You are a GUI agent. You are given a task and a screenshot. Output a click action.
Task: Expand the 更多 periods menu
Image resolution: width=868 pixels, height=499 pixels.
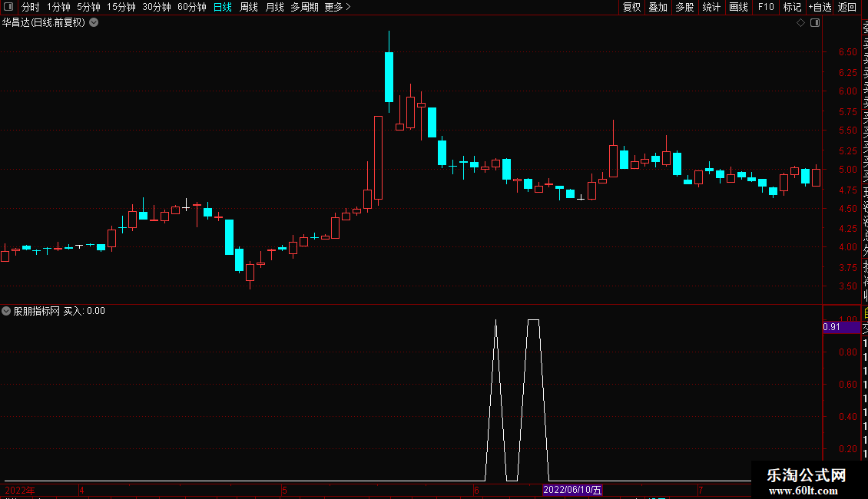pyautogui.click(x=337, y=7)
